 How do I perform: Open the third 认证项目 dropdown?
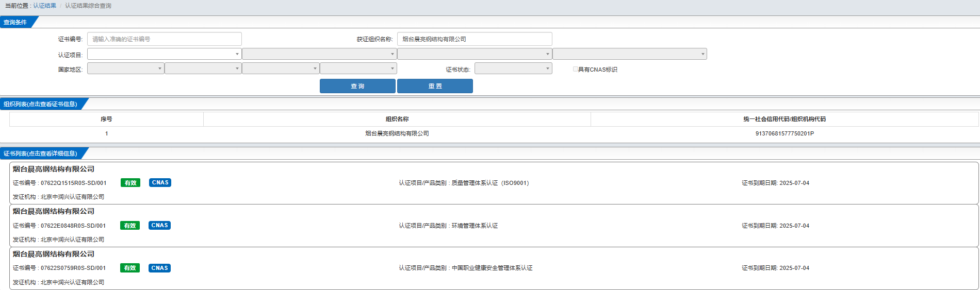pyautogui.click(x=475, y=54)
